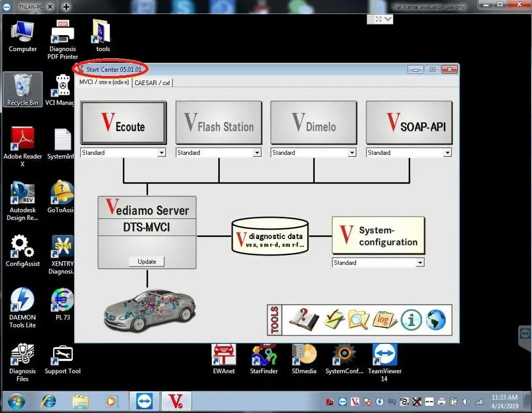532x413 pixels.
Task: Select the TNLAN-PC session tab
Action: point(30,6)
